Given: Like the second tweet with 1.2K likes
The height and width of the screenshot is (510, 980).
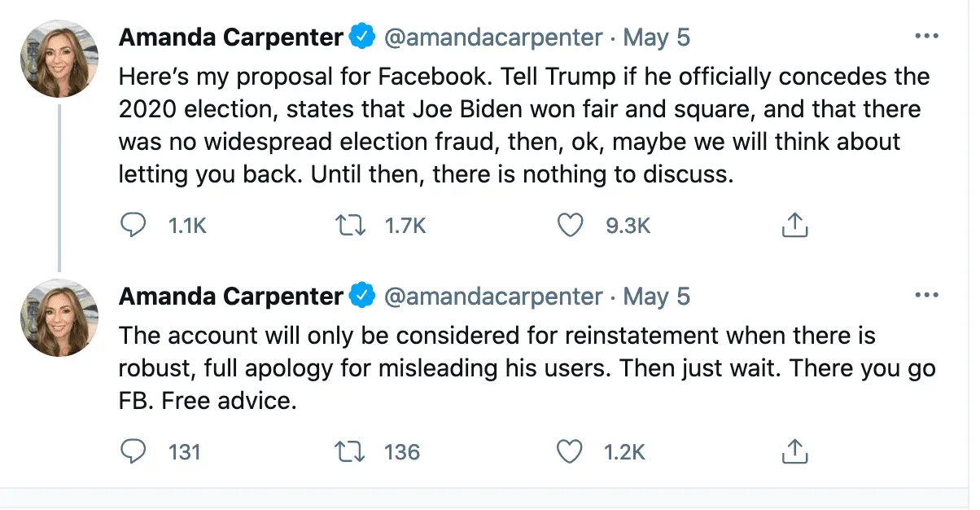Looking at the screenshot, I should tap(570, 451).
